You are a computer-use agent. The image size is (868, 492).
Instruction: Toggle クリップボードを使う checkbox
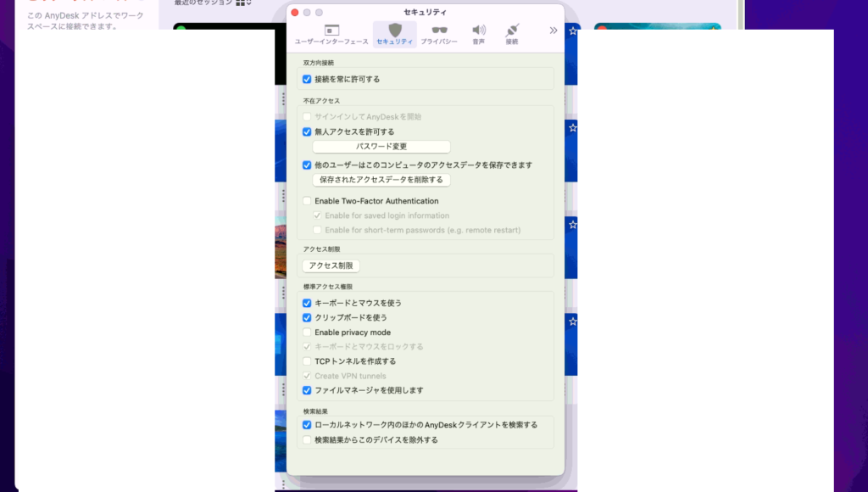307,318
